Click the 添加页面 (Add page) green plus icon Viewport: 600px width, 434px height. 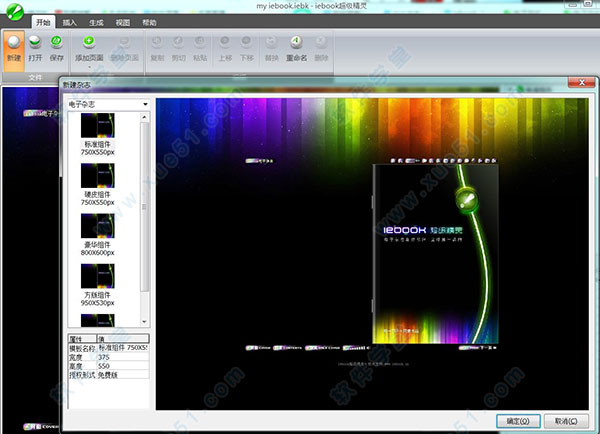coord(89,41)
